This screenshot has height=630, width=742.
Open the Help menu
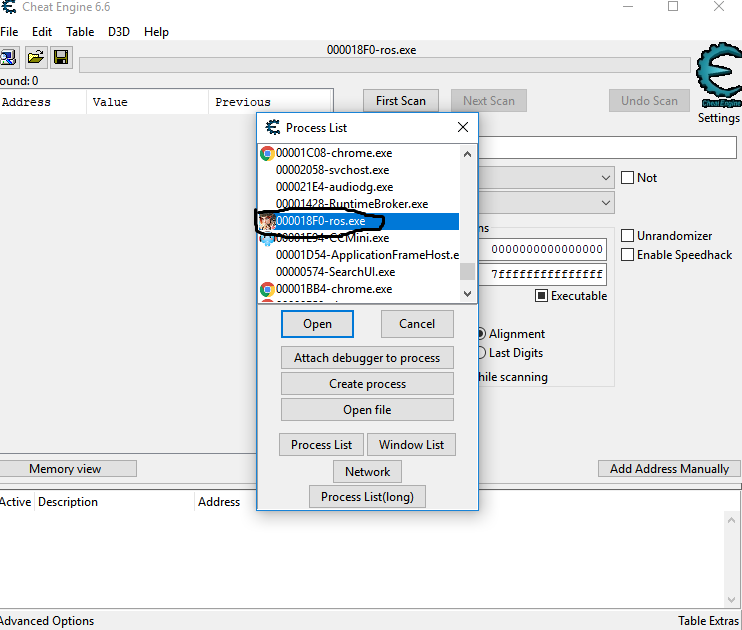coord(156,32)
